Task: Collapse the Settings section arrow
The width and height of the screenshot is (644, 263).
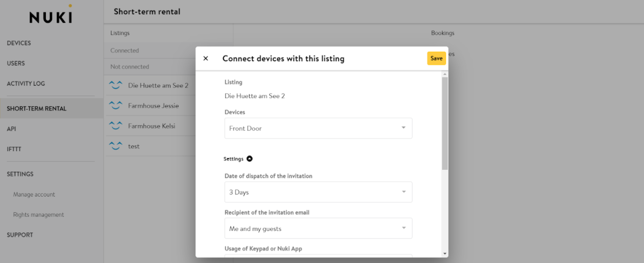Action: [249, 159]
